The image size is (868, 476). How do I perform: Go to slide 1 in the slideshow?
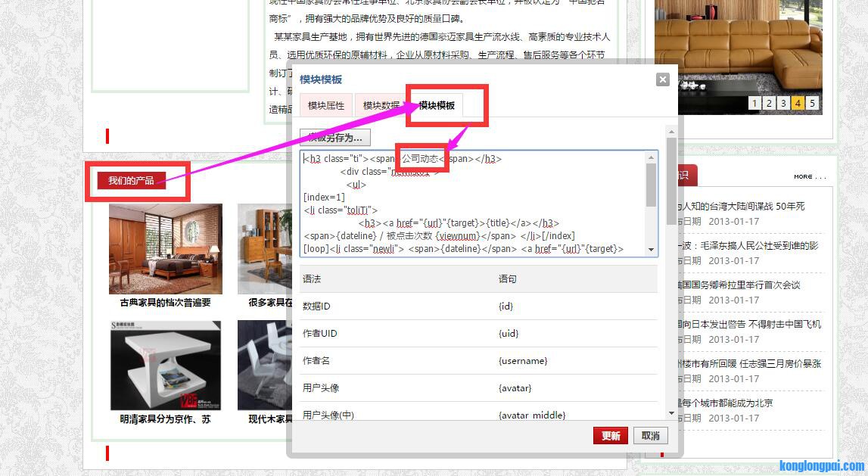point(754,104)
